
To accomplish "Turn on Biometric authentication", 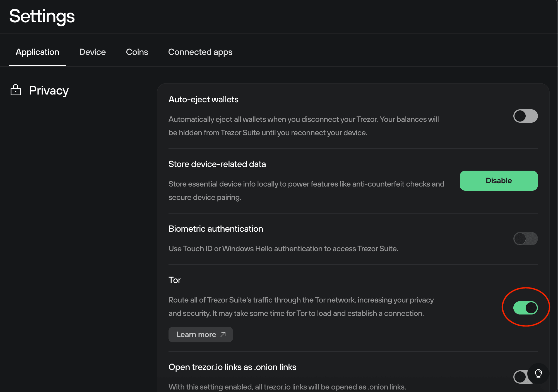I will [x=525, y=239].
